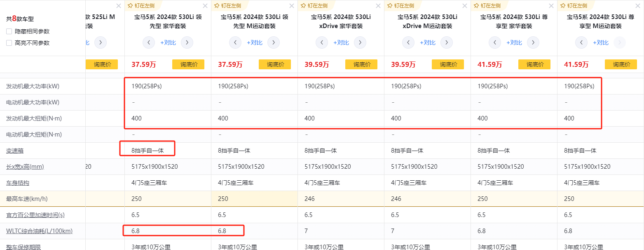Move 530Li 领先型 豪华套装 column left

(x=149, y=42)
